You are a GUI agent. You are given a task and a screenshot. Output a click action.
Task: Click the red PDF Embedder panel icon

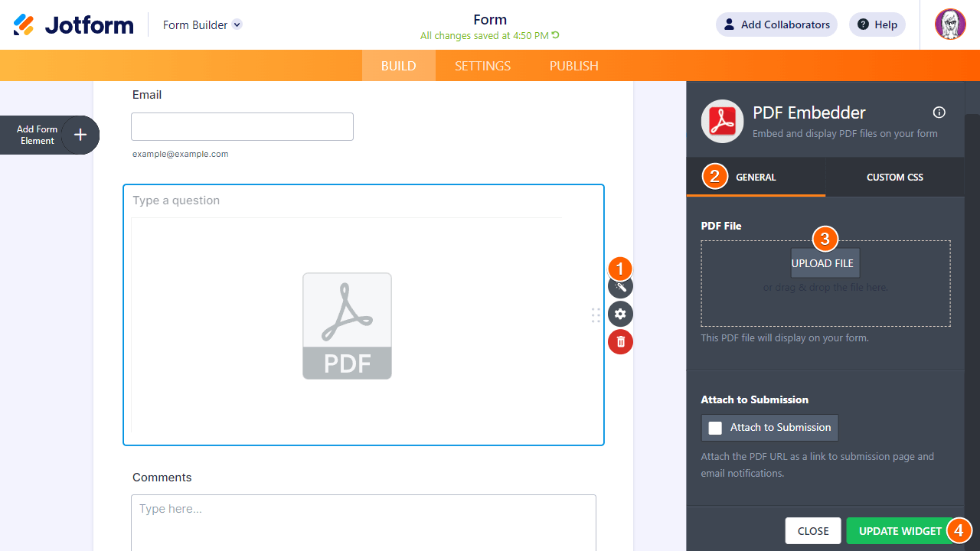click(721, 121)
